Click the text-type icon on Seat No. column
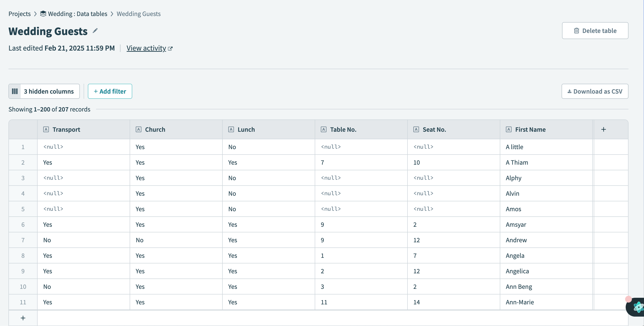 coord(416,129)
